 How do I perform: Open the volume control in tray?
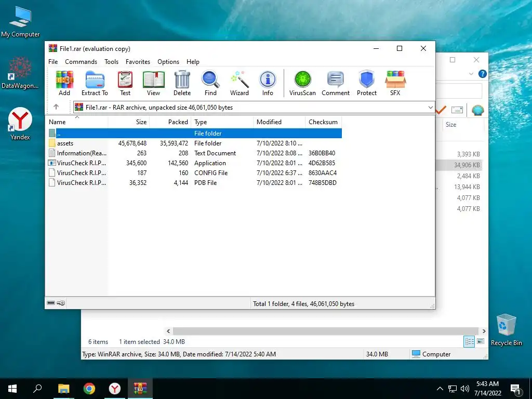click(465, 389)
